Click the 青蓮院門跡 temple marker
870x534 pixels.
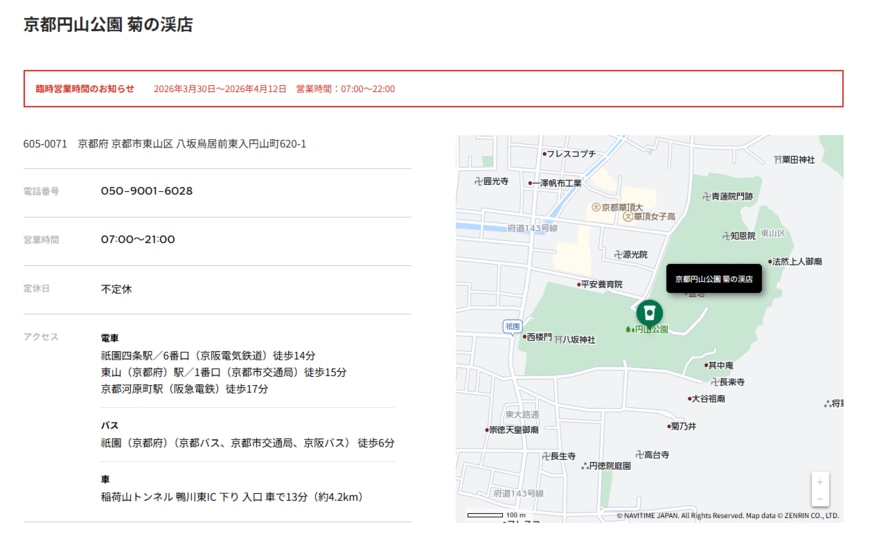pos(704,196)
